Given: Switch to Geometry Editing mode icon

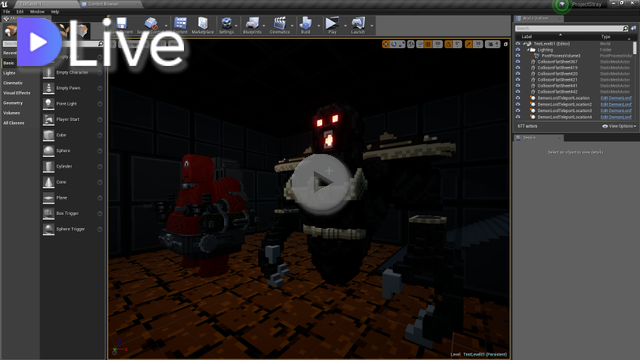Looking at the screenshot, I should [83, 31].
